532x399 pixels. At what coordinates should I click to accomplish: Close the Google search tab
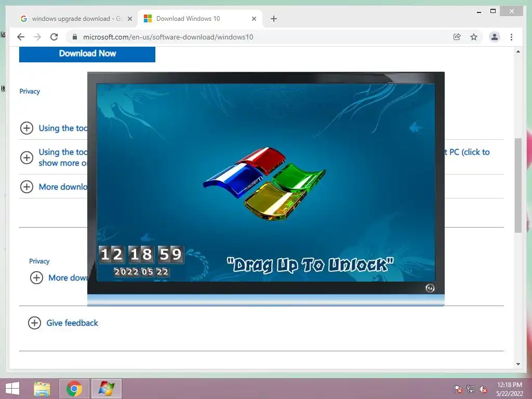[x=129, y=19]
